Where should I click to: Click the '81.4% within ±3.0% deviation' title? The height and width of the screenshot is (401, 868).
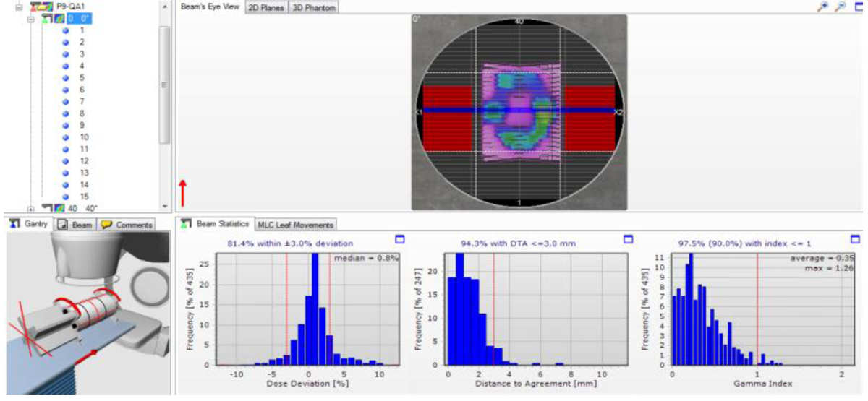coord(291,243)
